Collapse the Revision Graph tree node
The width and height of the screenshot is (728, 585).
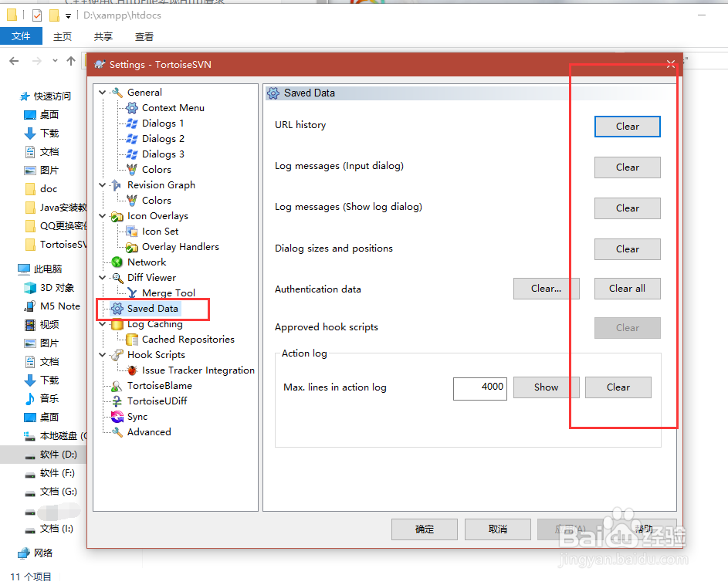[103, 184]
